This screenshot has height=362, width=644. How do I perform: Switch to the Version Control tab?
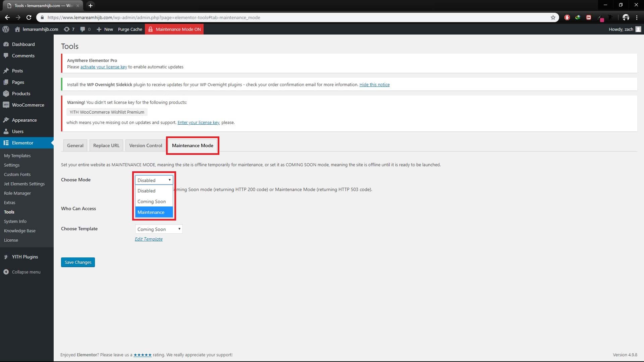click(146, 145)
